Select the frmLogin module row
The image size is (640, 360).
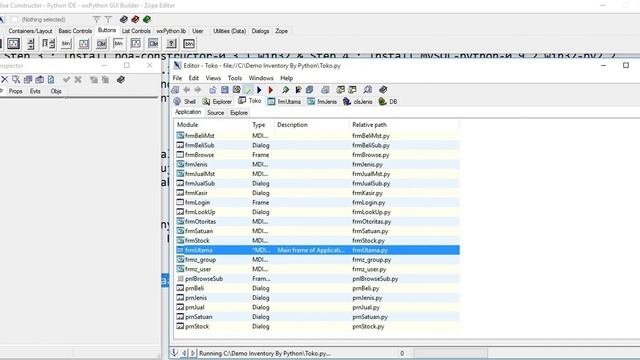click(318, 202)
